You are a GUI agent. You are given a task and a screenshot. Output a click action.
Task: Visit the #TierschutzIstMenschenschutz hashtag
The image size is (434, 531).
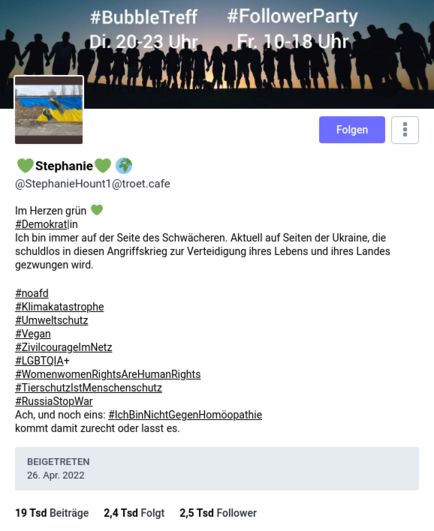point(89,388)
